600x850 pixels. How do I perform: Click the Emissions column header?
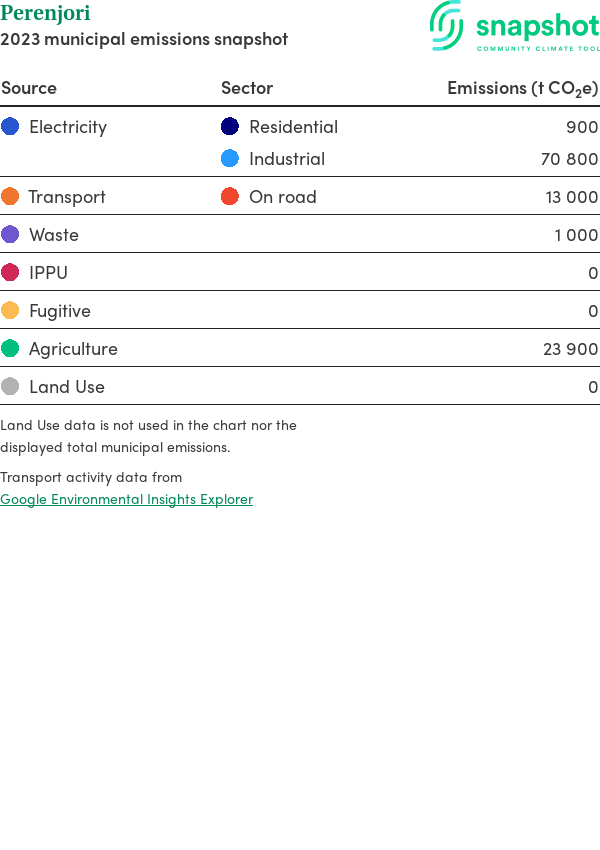coord(522,88)
